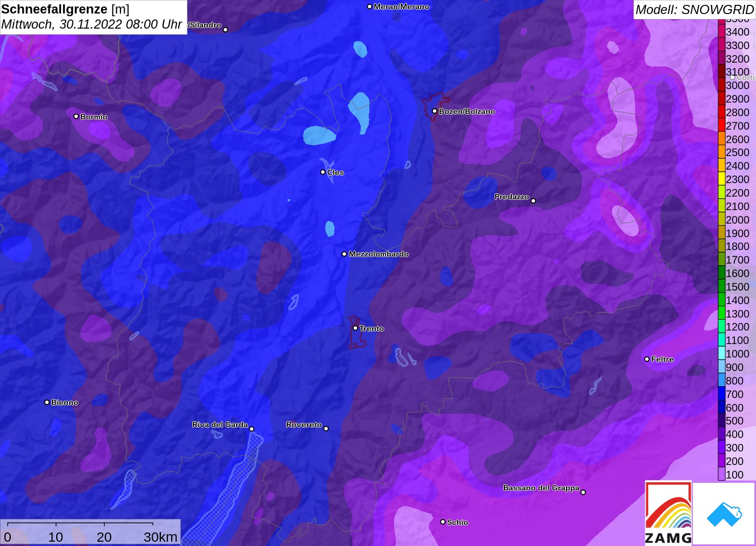
Task: Click the Bassano del Grappa marker dot
Action: coord(583,492)
